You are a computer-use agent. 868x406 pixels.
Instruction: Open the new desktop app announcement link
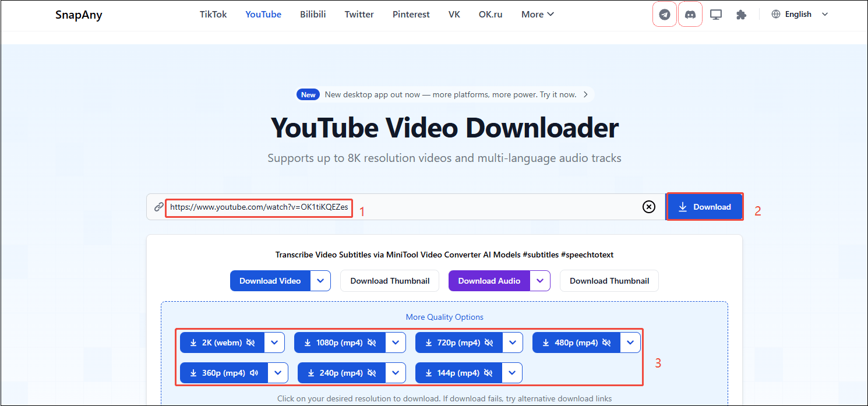(444, 94)
